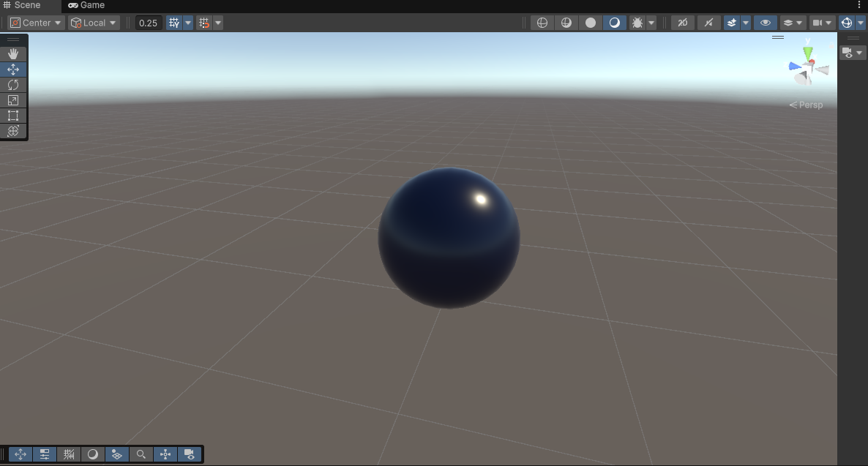The height and width of the screenshot is (466, 868).
Task: Select shaded draw mode sphere icon
Action: pyautogui.click(x=615, y=23)
